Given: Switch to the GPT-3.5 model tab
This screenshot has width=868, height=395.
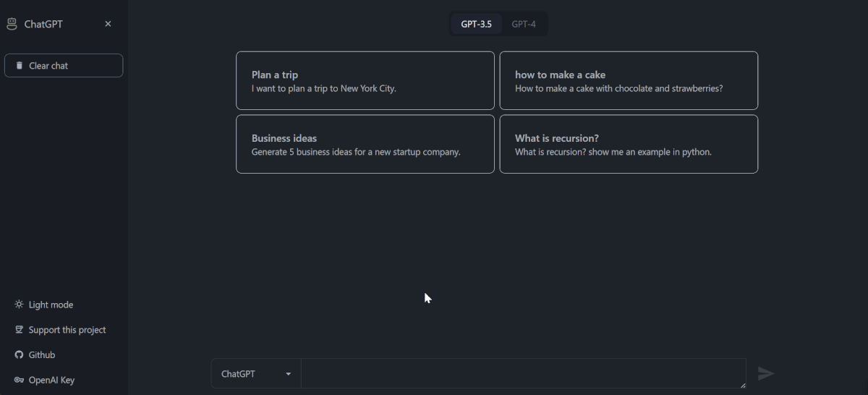Looking at the screenshot, I should click(476, 24).
